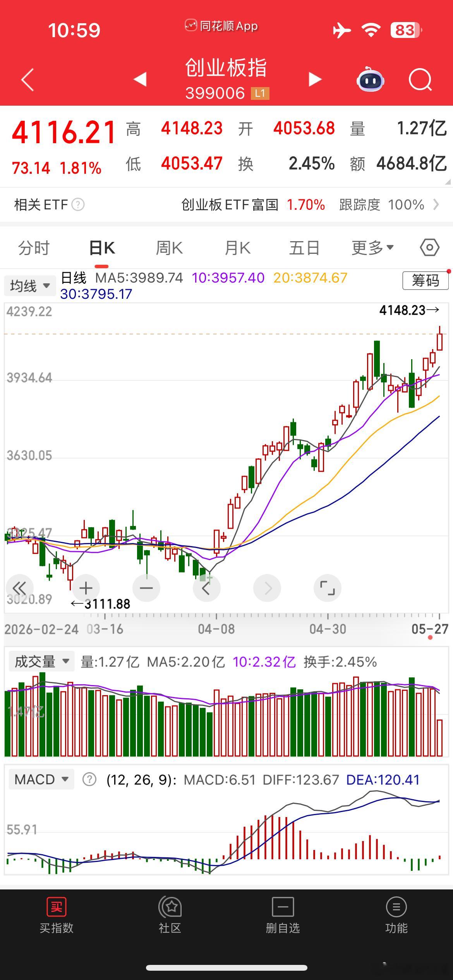Tap the 创业板ETF富国 link

coord(230,204)
